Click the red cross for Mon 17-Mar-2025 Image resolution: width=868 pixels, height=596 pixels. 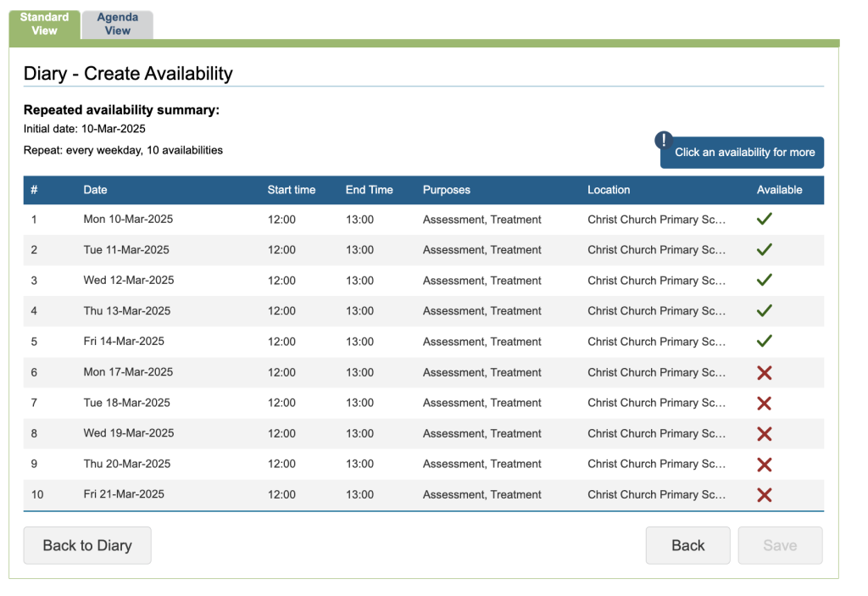click(x=764, y=372)
